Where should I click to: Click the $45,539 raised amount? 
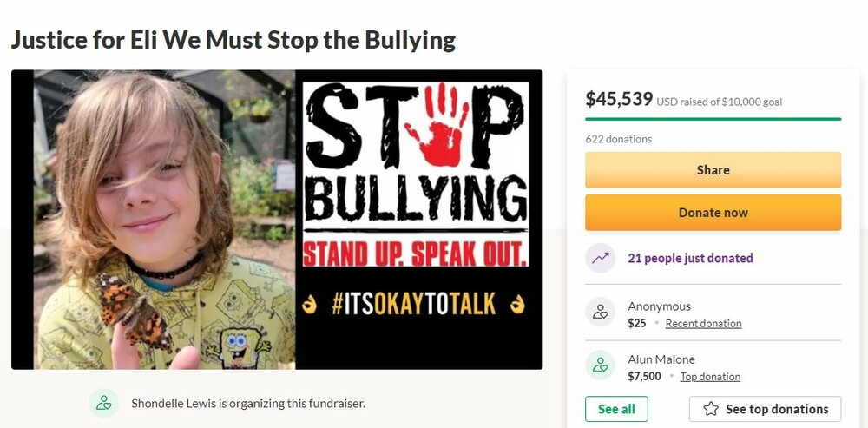[619, 99]
